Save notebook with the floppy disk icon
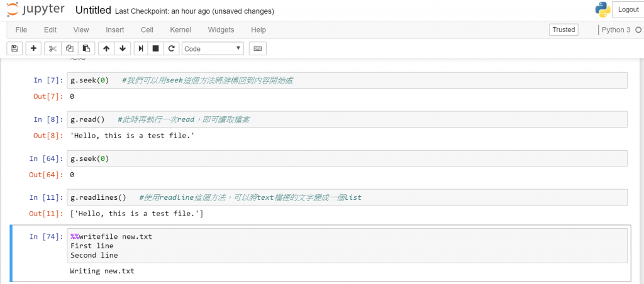 [x=14, y=48]
